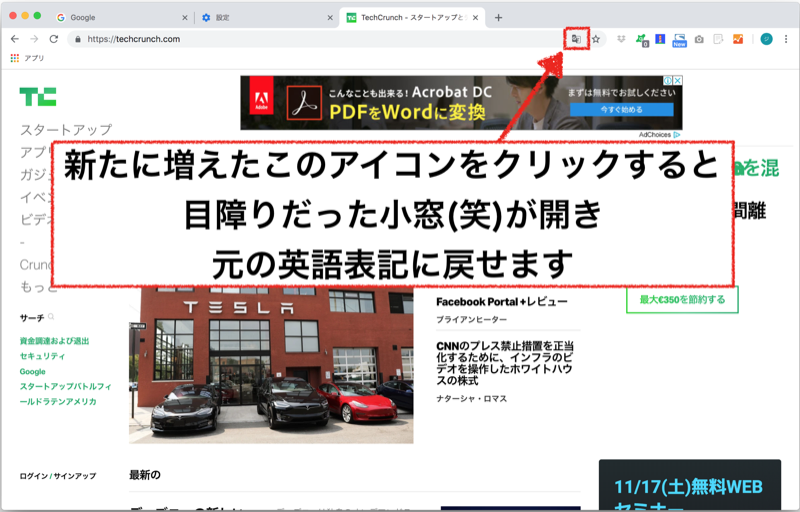Close the 設定 tab
Screen dimensions: 800x512
coord(330,17)
